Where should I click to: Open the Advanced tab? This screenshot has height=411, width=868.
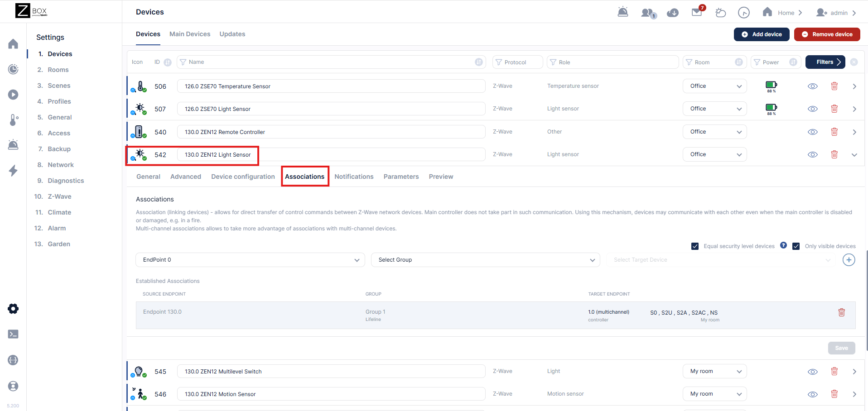click(x=186, y=177)
